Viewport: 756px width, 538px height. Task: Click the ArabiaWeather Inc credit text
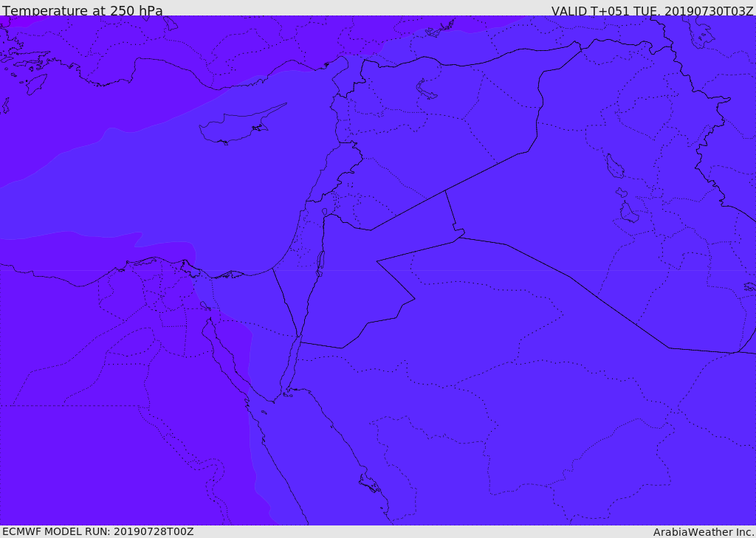[x=704, y=532]
